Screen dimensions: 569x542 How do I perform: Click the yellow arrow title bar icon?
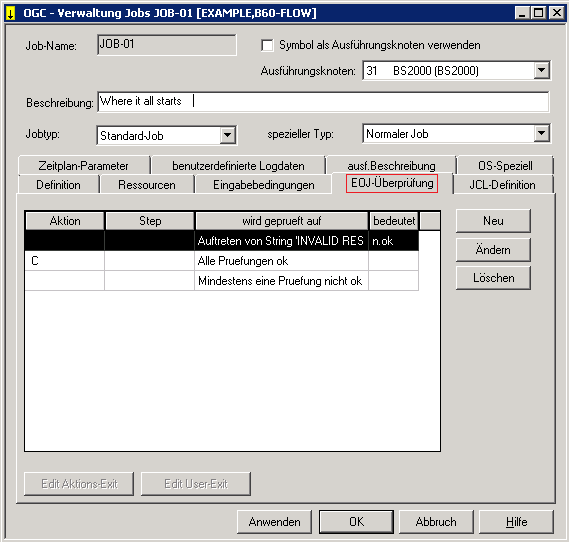coord(11,13)
